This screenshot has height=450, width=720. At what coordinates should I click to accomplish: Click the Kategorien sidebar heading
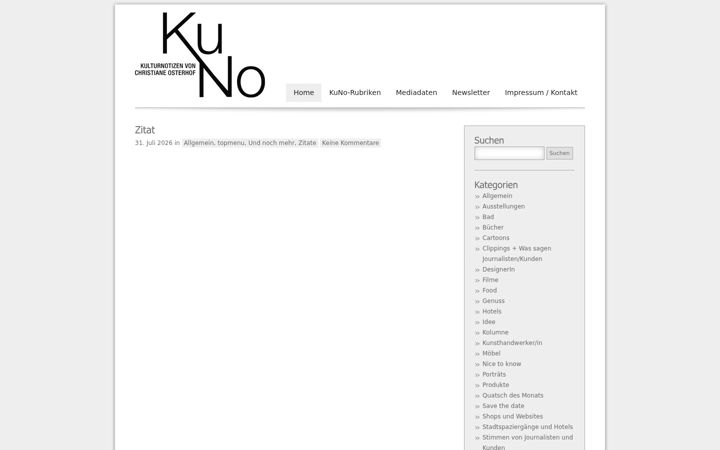[x=496, y=185]
